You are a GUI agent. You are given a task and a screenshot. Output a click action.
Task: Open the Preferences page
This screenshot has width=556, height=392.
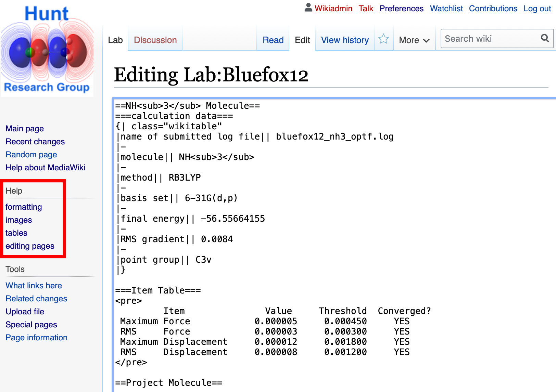click(401, 8)
